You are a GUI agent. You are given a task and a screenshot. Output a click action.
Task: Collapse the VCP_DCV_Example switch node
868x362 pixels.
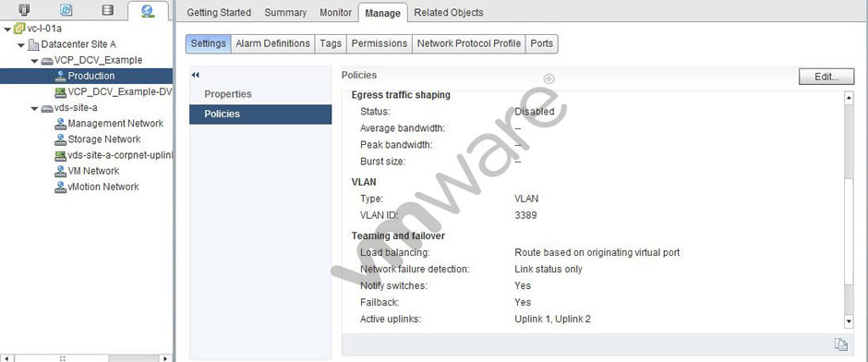tap(34, 61)
